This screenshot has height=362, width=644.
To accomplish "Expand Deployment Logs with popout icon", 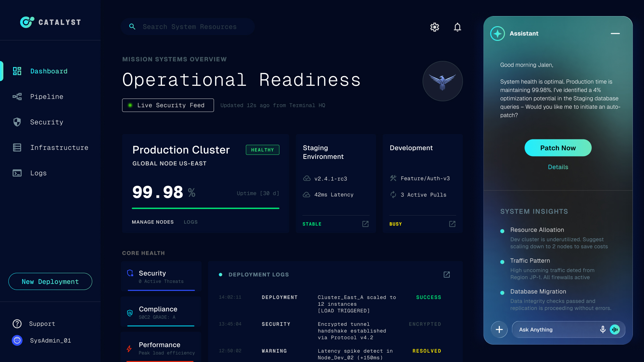I will (446, 275).
